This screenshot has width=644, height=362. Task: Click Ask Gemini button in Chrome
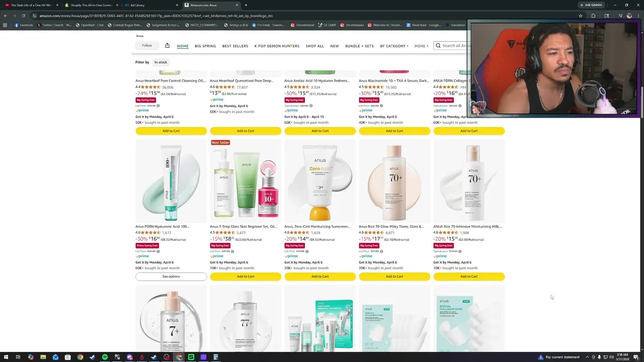(x=591, y=5)
